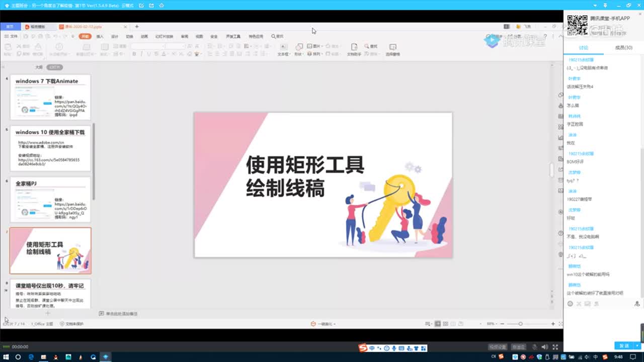Viewport: 644px width, 362px height.
Task: Select the 开始 Home ribbon tab
Action: [85, 36]
